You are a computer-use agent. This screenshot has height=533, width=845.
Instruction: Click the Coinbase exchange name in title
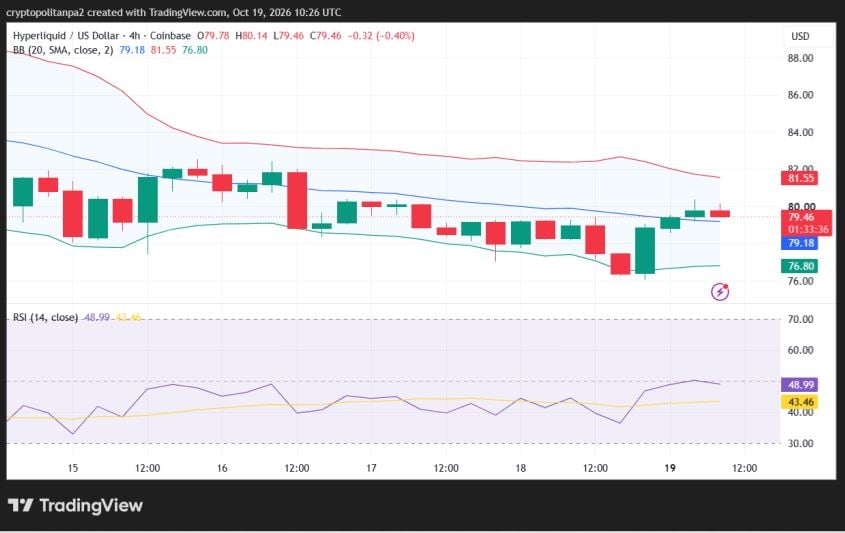point(170,36)
